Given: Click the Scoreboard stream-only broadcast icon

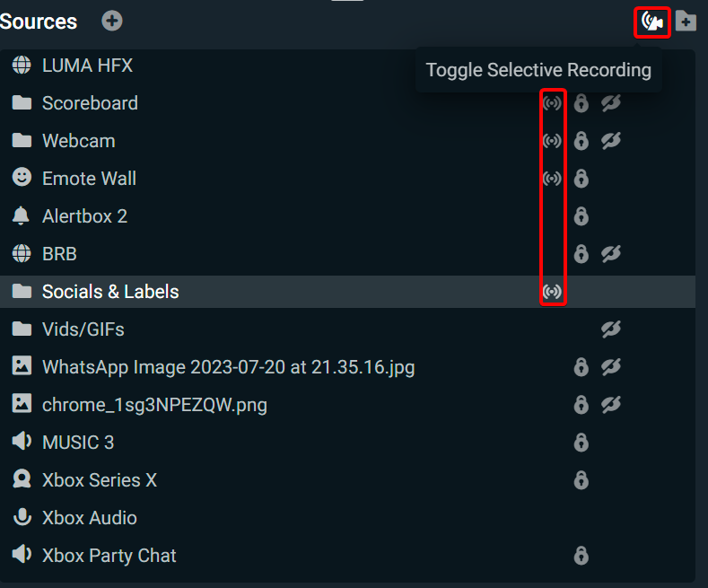Looking at the screenshot, I should pos(553,103).
